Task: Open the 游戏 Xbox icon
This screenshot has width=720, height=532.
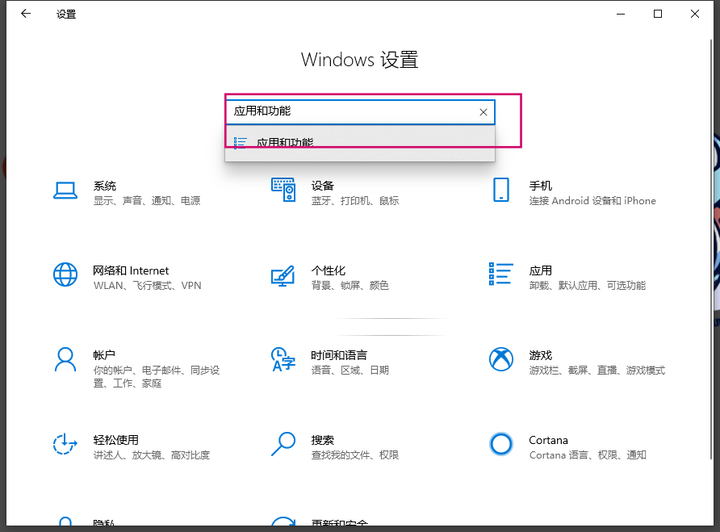Action: tap(501, 359)
